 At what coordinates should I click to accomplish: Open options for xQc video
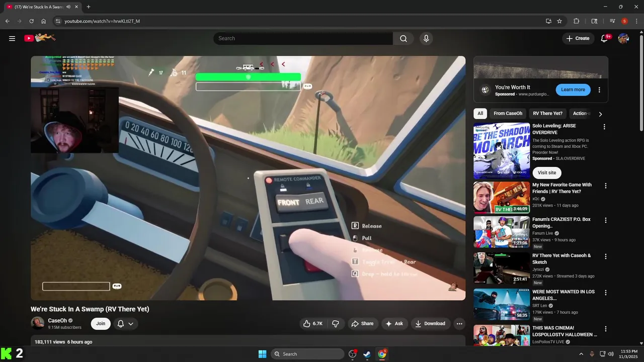605,186
